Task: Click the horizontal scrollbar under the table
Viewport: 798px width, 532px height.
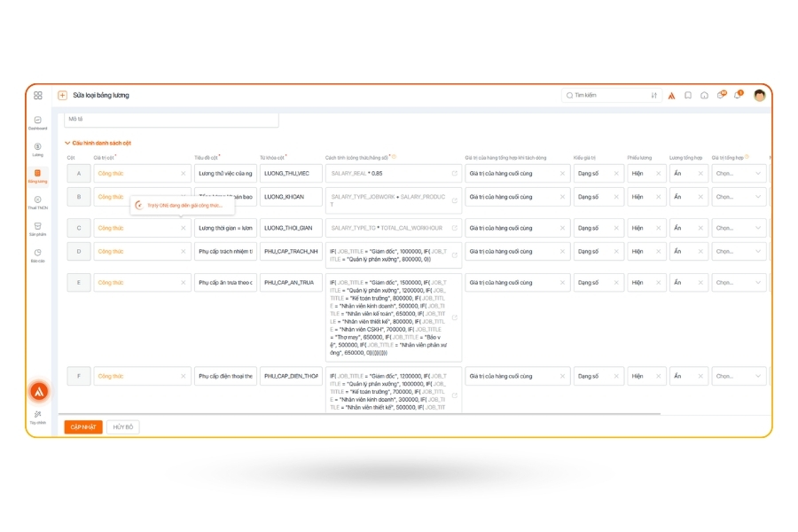Action: pos(359,414)
